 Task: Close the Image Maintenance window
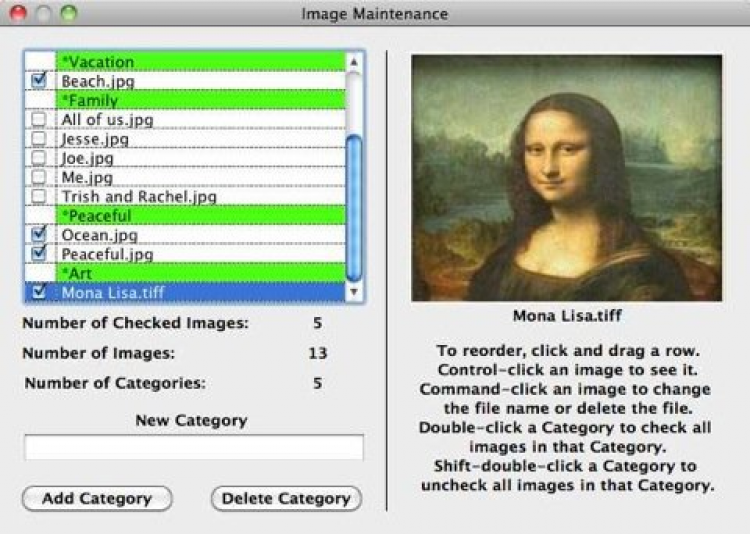[x=18, y=13]
